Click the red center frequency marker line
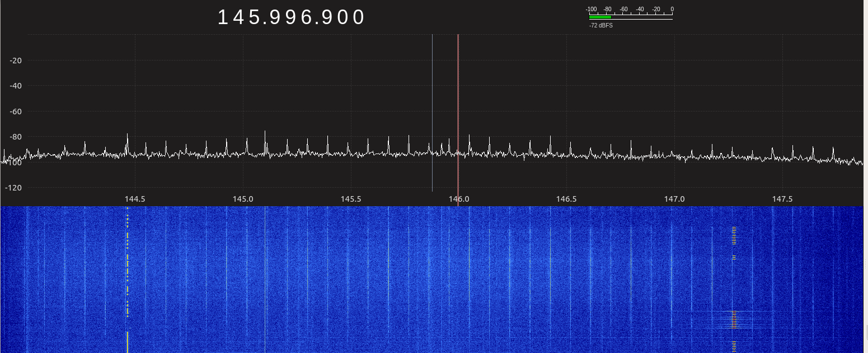Viewport: 868px width, 353px height. click(458, 112)
